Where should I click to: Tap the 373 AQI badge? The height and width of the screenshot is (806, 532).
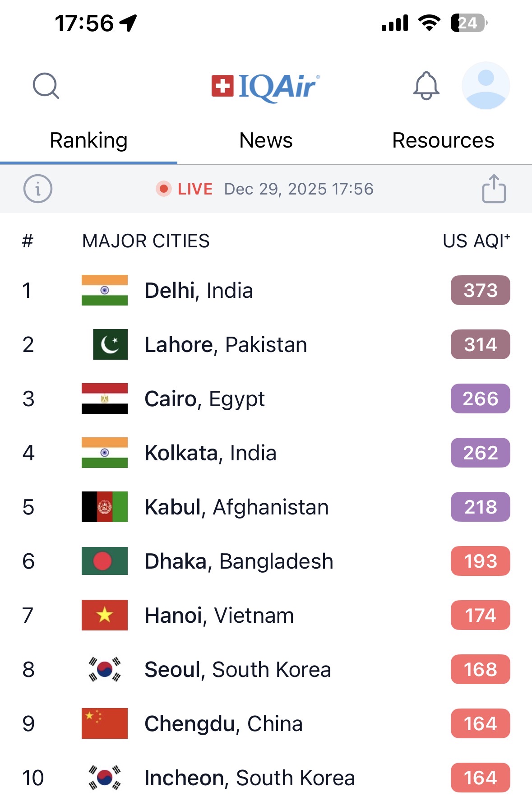click(x=480, y=290)
